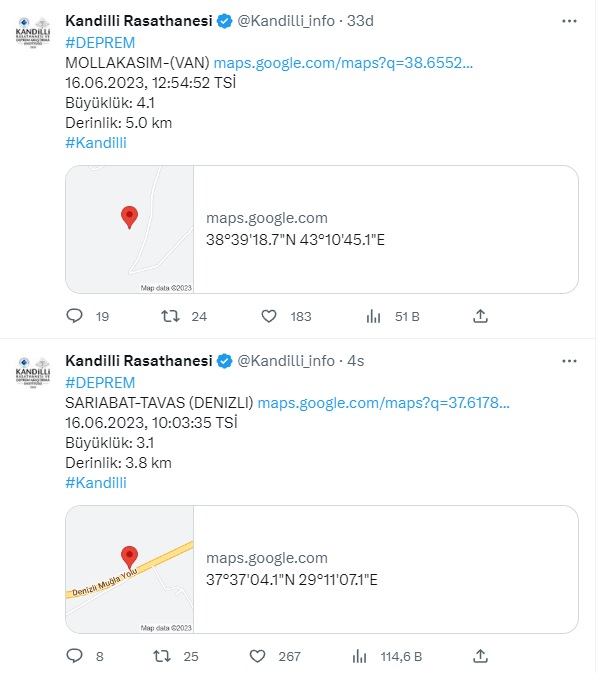Open the maps link for 37.6178 coordinates
Viewport: 600px width, 673px height.
point(384,402)
